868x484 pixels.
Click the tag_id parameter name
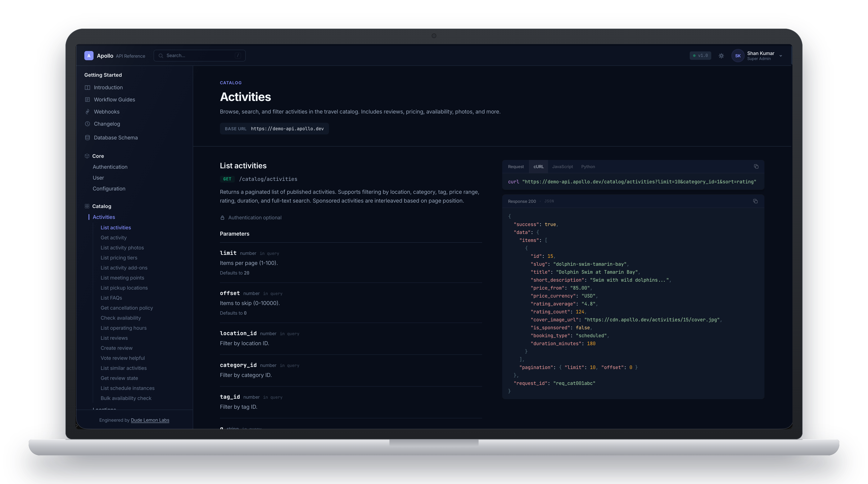click(230, 397)
